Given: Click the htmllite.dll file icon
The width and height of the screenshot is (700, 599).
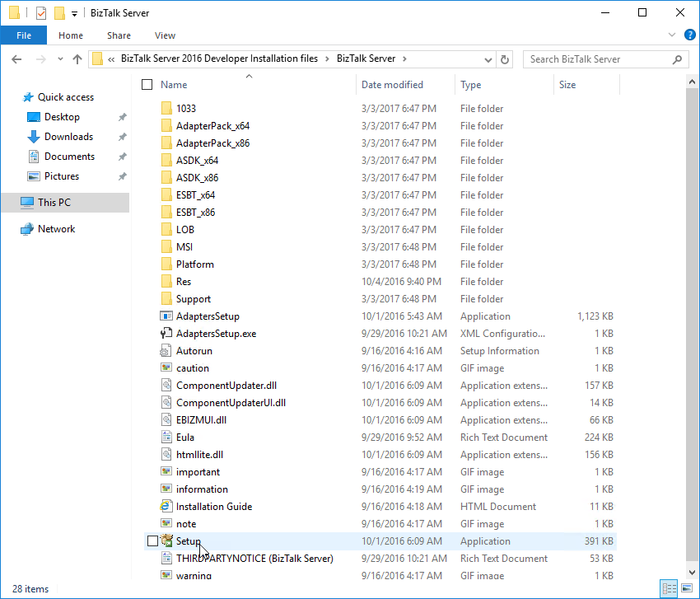Looking at the screenshot, I should tap(166, 454).
